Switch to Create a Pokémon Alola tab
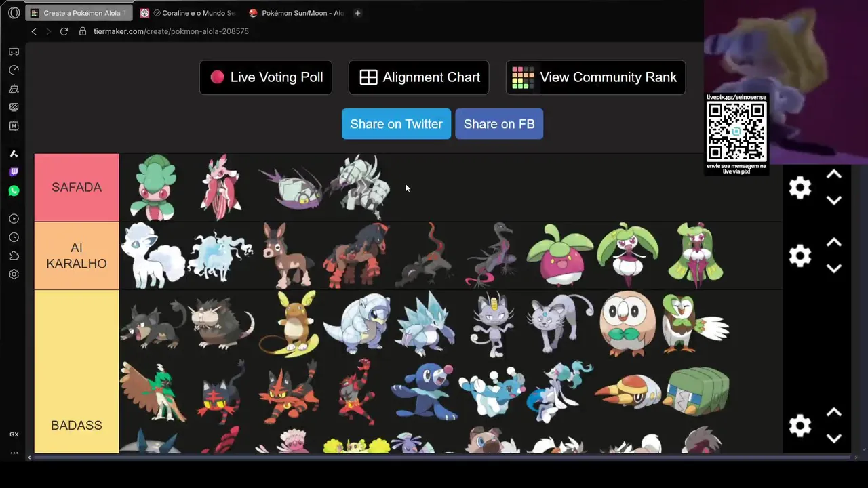The height and width of the screenshot is (488, 868). point(79,13)
